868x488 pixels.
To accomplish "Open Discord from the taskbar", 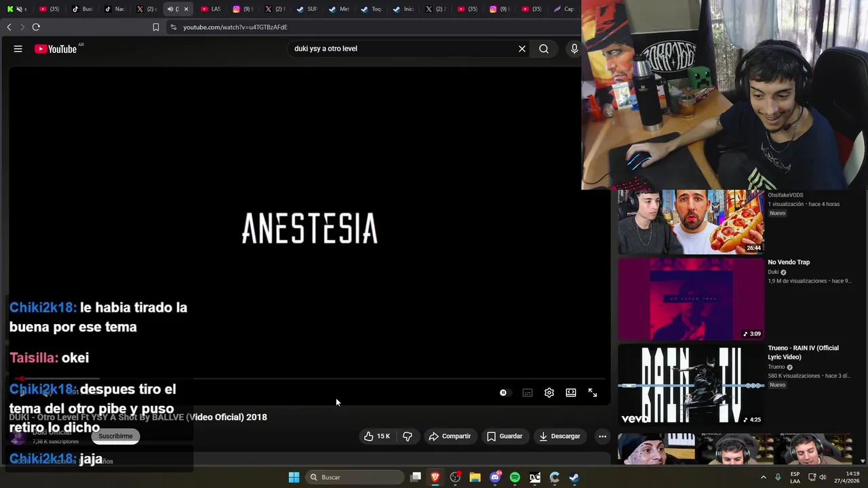I will [495, 477].
